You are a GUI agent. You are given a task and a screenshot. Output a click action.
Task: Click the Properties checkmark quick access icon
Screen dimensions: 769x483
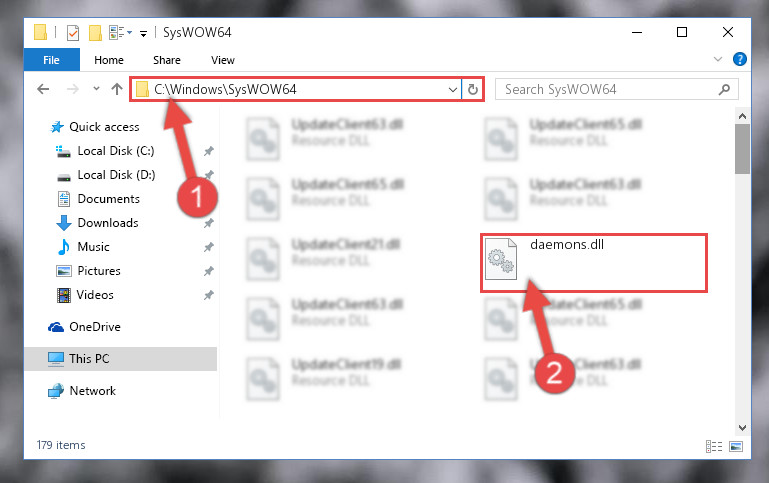[x=73, y=33]
